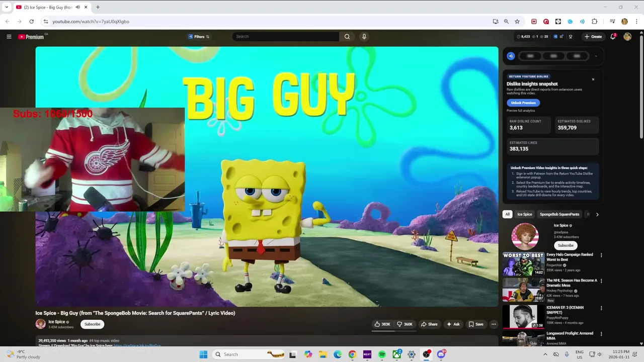Click the Share button

tap(429, 324)
